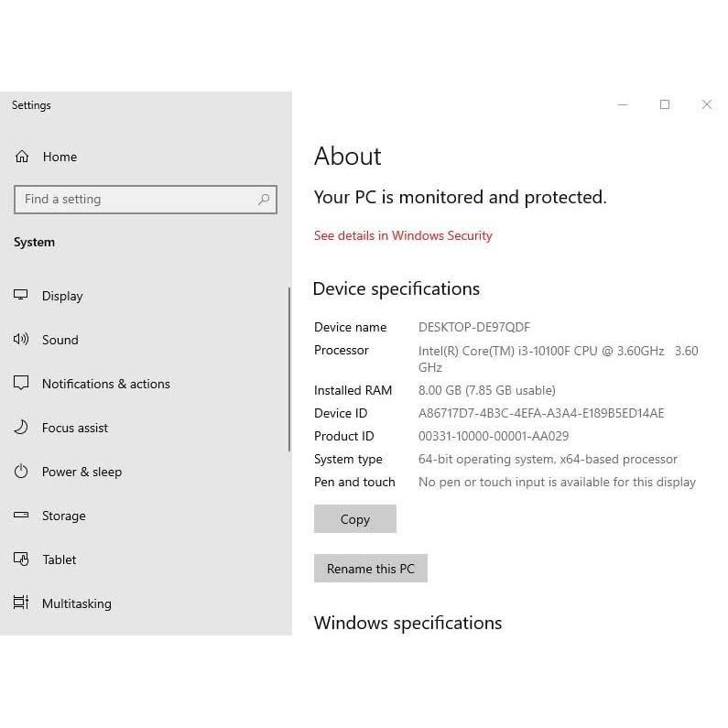This screenshot has height=728, width=728.
Task: Click the Focus assist moon icon
Action: click(x=21, y=427)
